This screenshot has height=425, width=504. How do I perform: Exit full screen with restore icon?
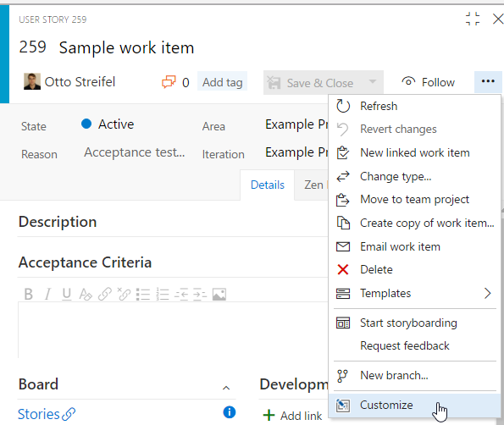473,19
